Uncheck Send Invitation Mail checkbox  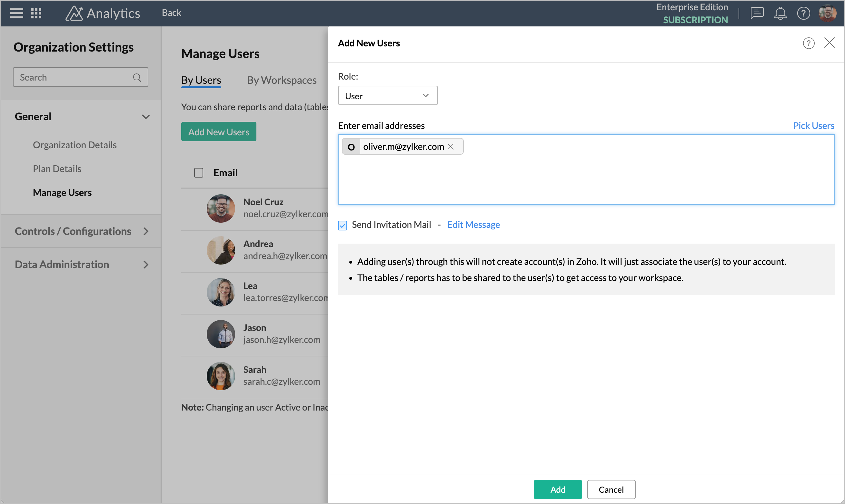tap(342, 226)
